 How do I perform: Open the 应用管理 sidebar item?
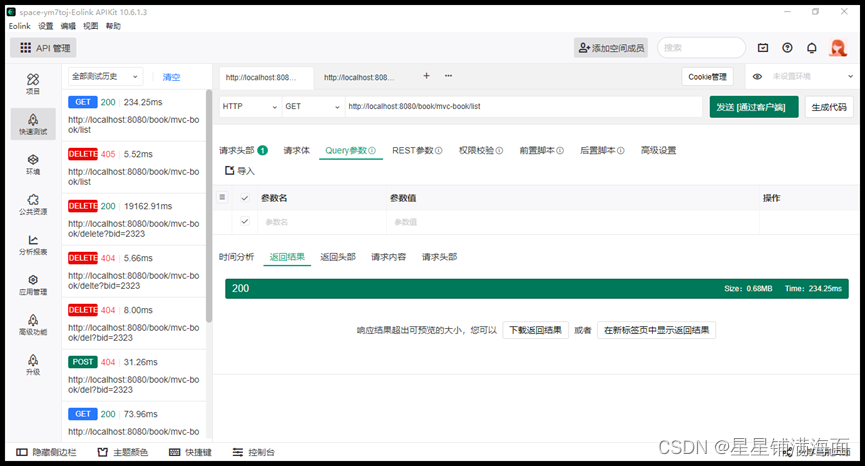(x=33, y=285)
